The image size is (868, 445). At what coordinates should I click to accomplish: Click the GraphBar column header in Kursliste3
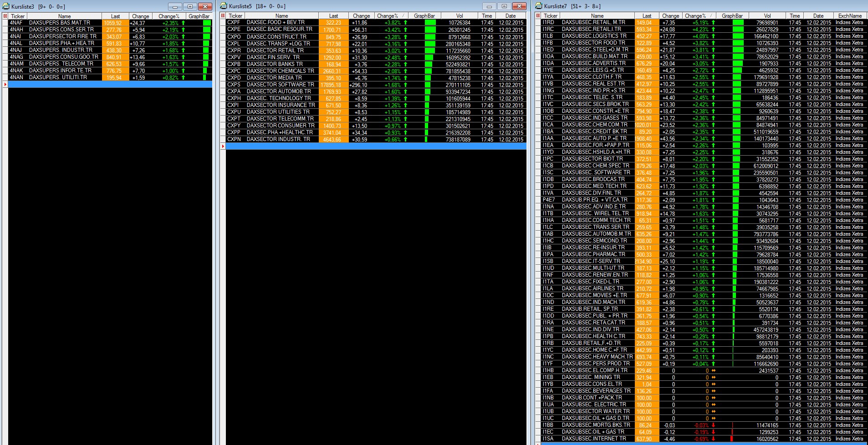click(199, 16)
